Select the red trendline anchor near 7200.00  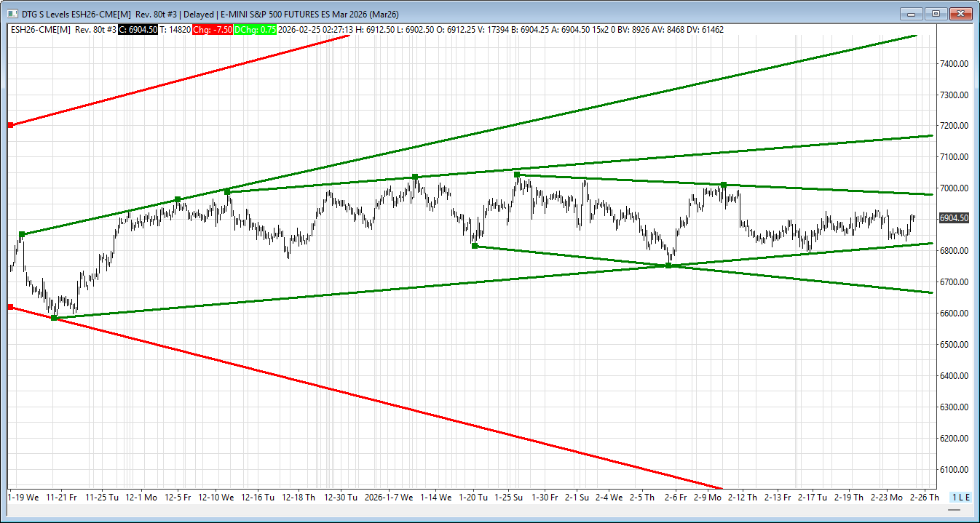(x=10, y=125)
